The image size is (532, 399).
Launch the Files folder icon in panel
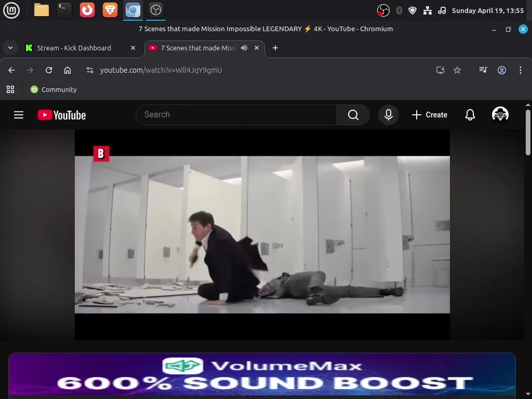[42, 10]
